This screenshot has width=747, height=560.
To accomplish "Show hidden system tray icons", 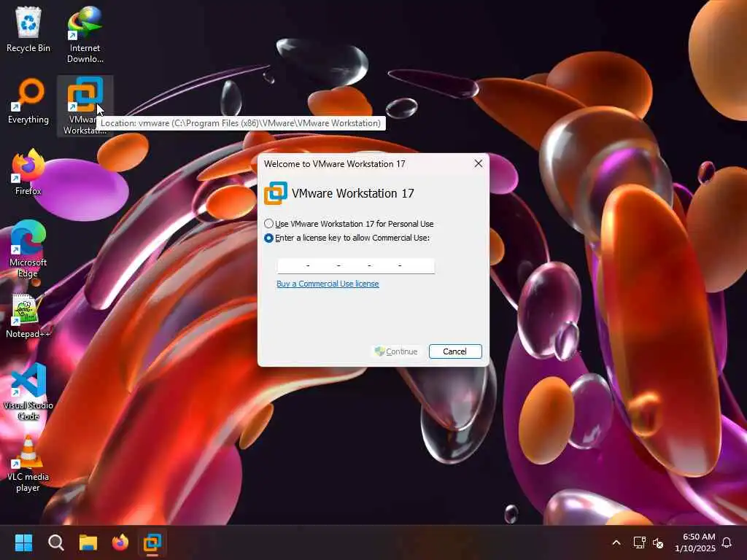I will click(616, 542).
